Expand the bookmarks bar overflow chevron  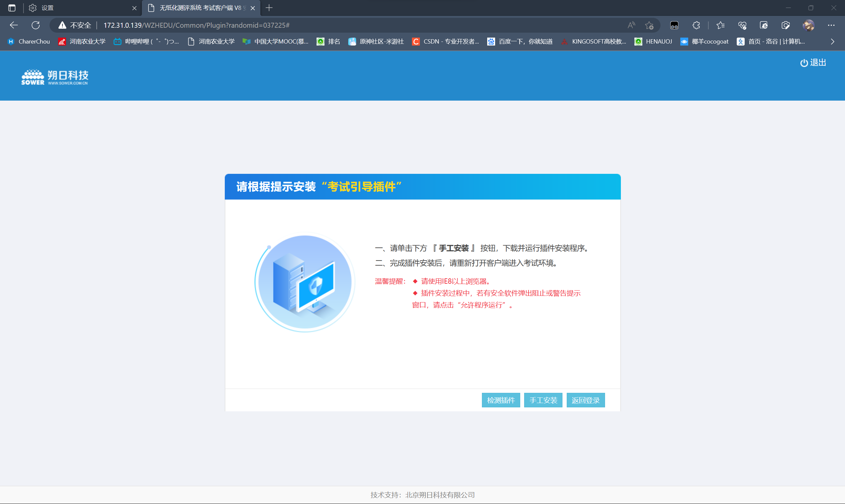(832, 42)
